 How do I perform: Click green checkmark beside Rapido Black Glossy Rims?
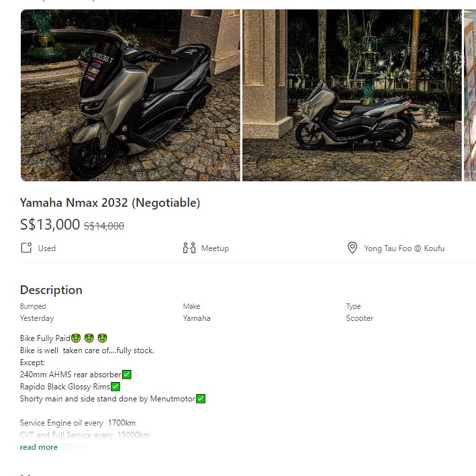115,387
